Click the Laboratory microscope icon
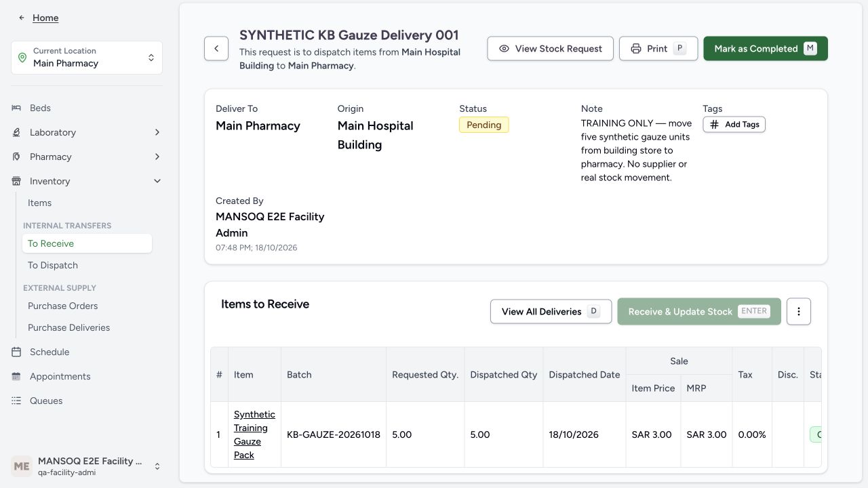The image size is (868, 488). point(16,132)
